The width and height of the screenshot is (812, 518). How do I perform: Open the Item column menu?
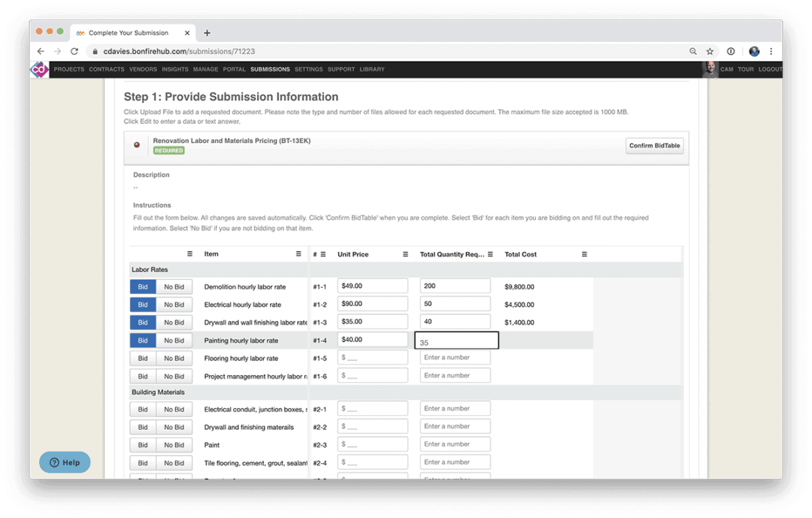pos(298,255)
